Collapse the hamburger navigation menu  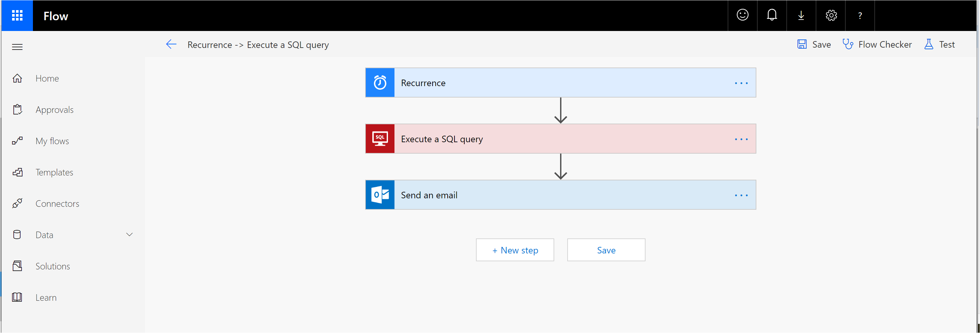tap(17, 47)
